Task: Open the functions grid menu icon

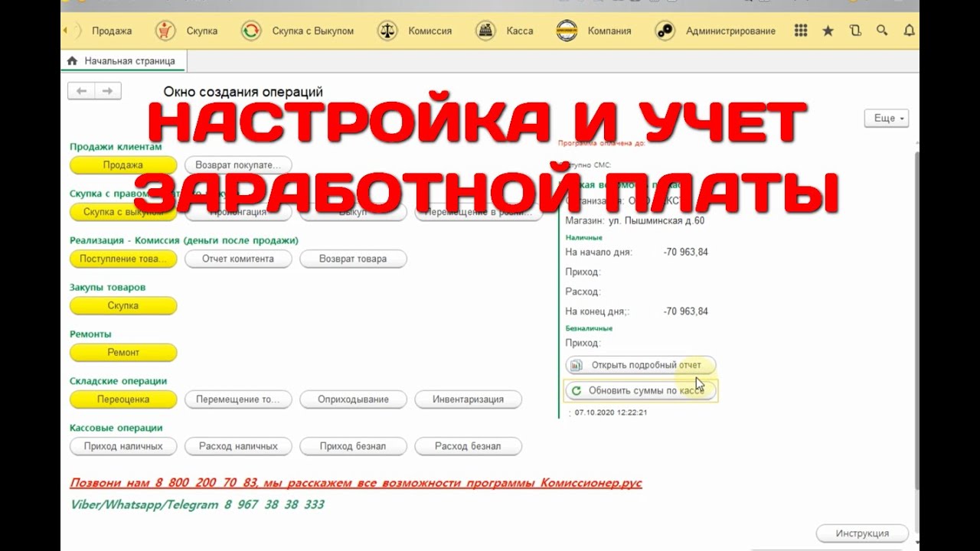Action: [801, 31]
